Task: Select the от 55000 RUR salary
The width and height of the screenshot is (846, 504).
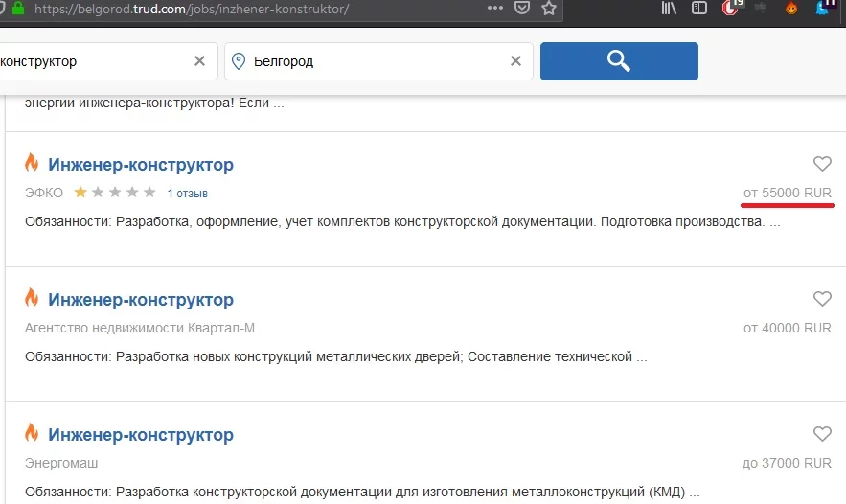Action: (788, 194)
